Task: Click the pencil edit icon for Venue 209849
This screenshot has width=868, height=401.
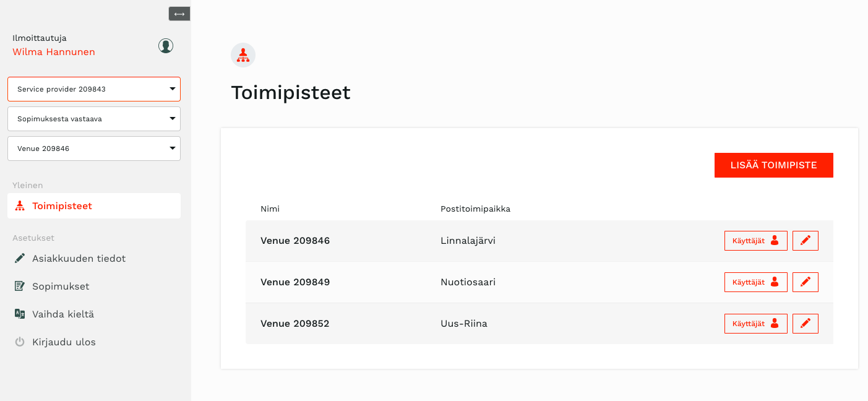Action: (x=805, y=282)
